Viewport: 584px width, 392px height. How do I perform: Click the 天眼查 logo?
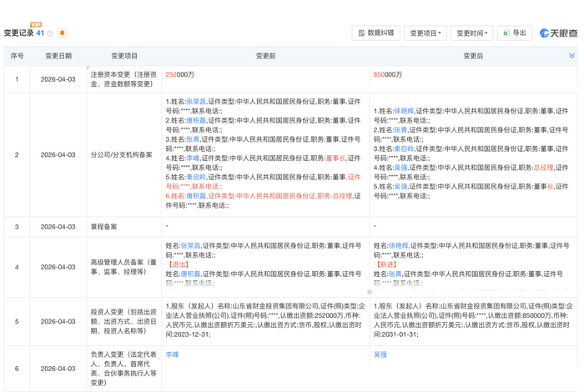[x=558, y=33]
